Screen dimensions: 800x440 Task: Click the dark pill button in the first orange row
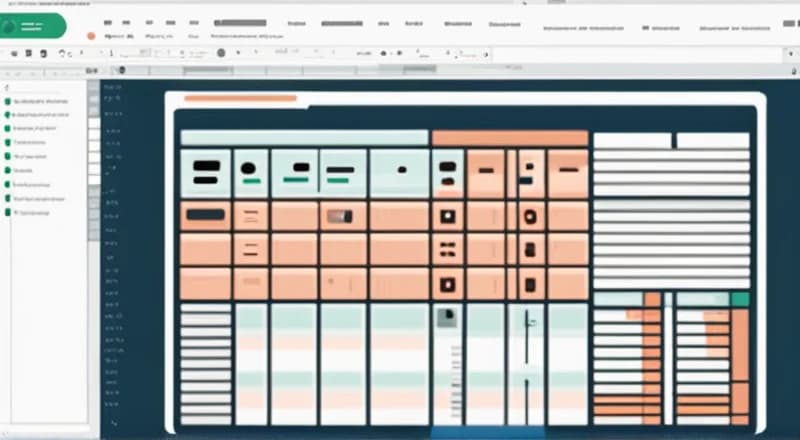click(205, 214)
